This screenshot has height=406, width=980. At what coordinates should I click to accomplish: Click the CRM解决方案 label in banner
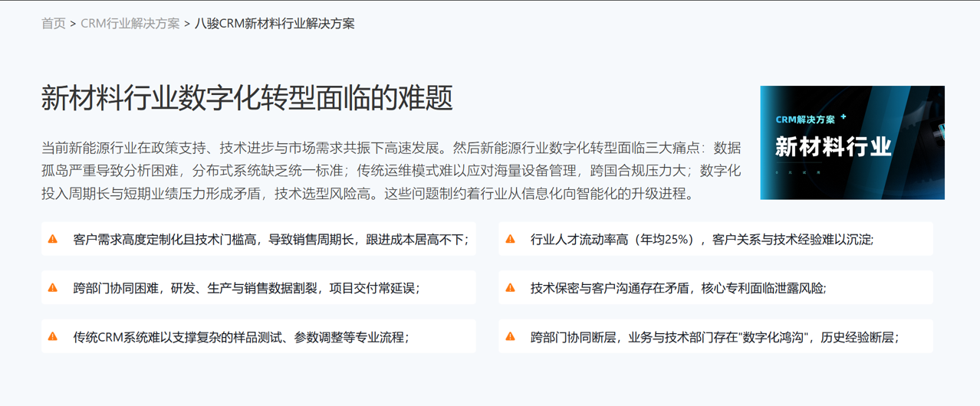[805, 120]
